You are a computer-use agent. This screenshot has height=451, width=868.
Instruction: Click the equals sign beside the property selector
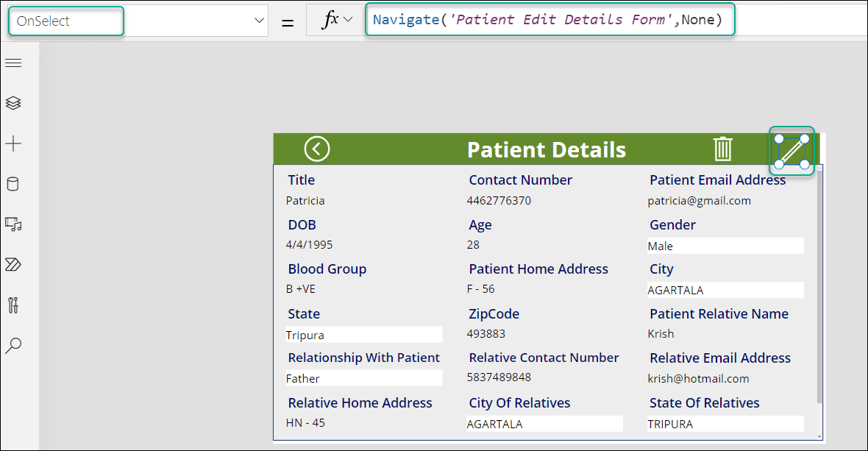click(x=288, y=19)
